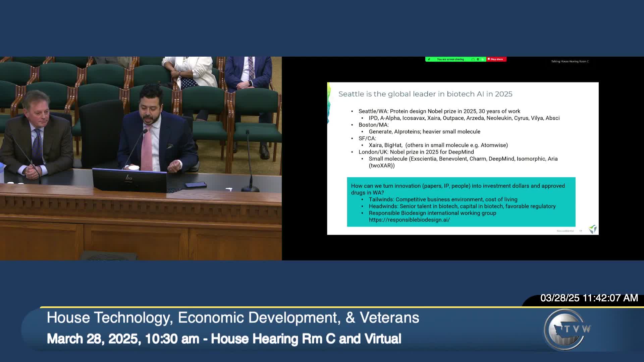Click the 'House Technology, Economic Development, & Veterans' title
The width and height of the screenshot is (644, 362).
point(233,318)
